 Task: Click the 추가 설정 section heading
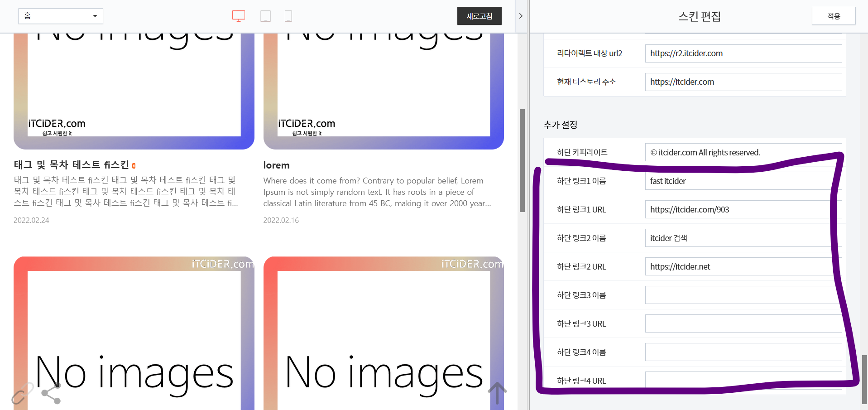pos(560,125)
